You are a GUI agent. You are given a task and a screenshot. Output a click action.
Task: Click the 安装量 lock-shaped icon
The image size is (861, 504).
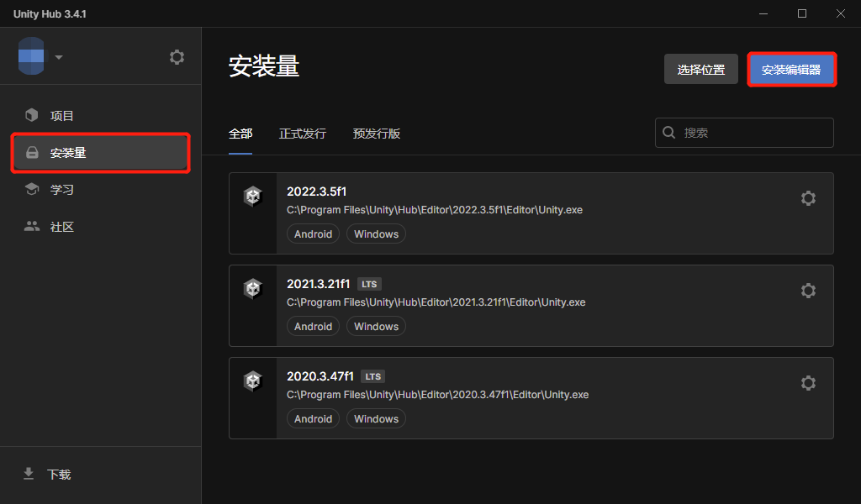coord(33,153)
